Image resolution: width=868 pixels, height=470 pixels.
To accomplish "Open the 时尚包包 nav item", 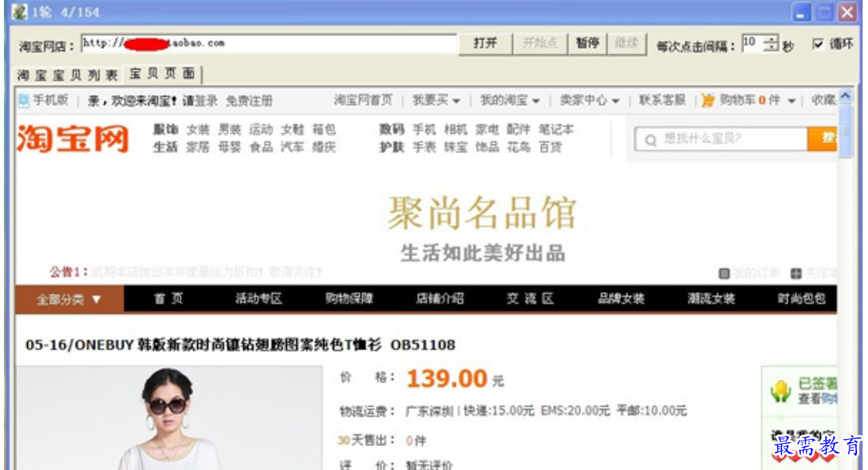I will [801, 299].
